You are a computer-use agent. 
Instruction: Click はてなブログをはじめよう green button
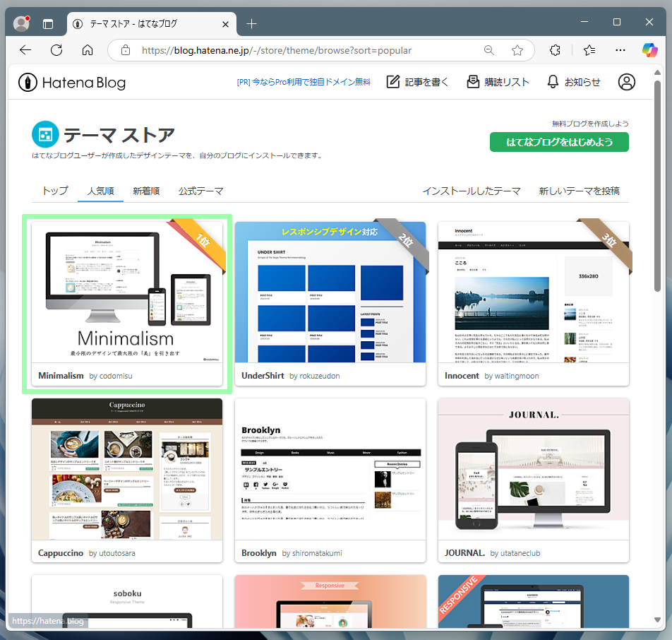click(559, 142)
